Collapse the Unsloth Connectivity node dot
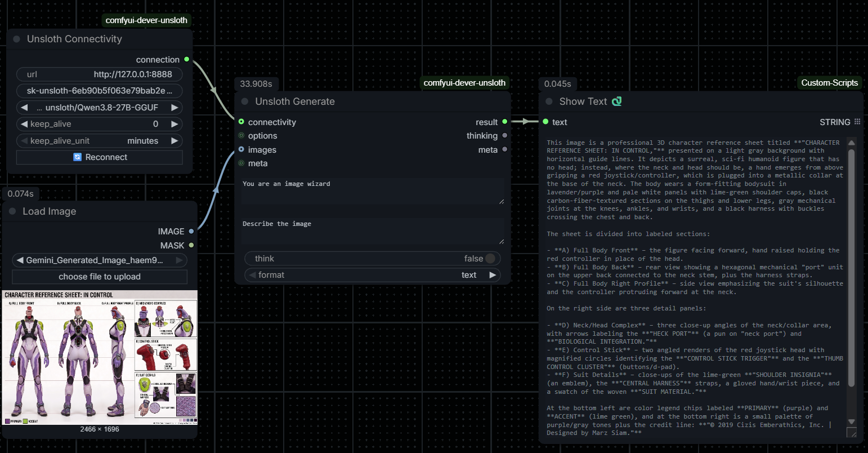This screenshot has height=453, width=868. [16, 39]
